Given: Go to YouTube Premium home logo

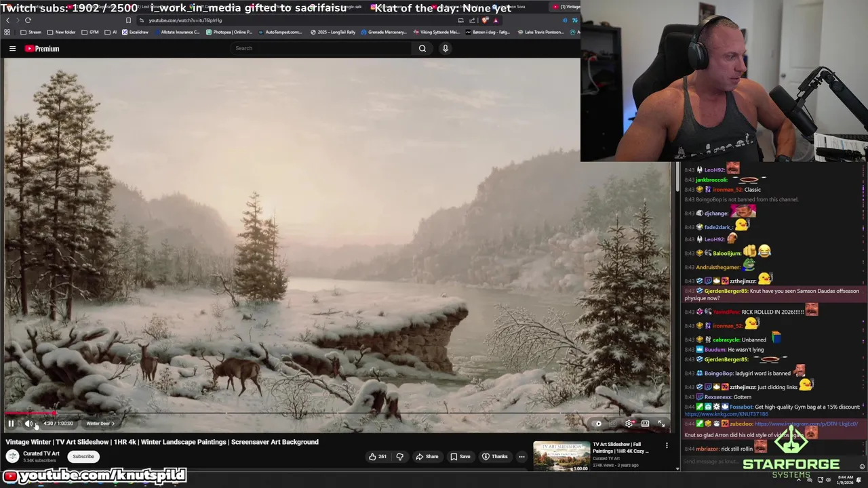Looking at the screenshot, I should (42, 49).
